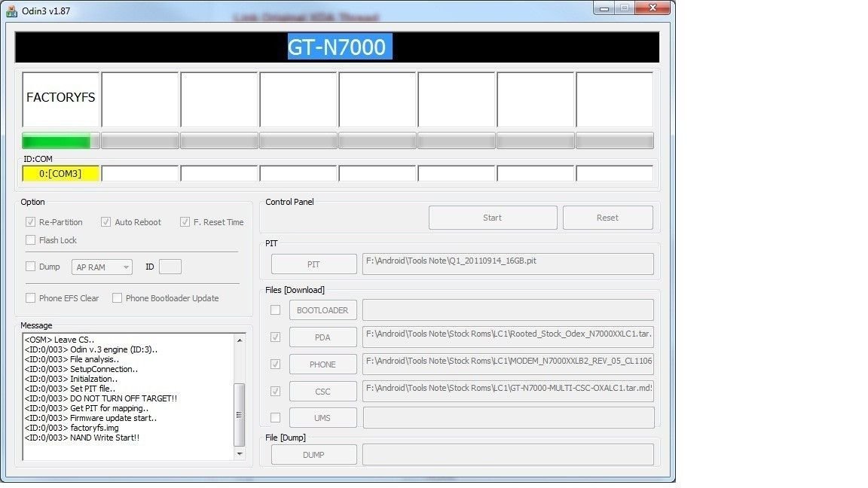Click the 'Initialzation..' log line
868x488 pixels.
tap(71, 379)
